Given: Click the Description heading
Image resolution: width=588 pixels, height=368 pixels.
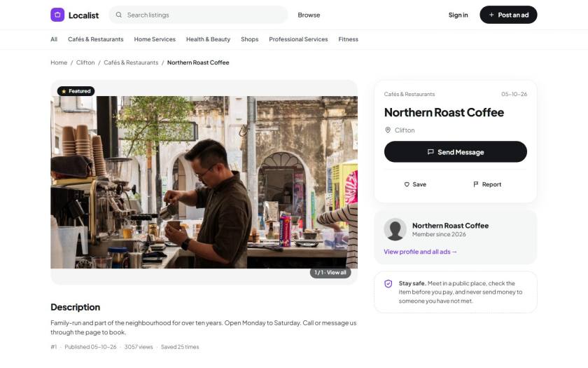Looking at the screenshot, I should [76, 307].
